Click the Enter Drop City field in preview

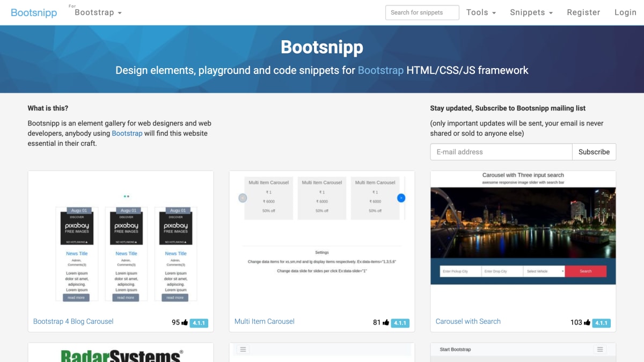(502, 271)
